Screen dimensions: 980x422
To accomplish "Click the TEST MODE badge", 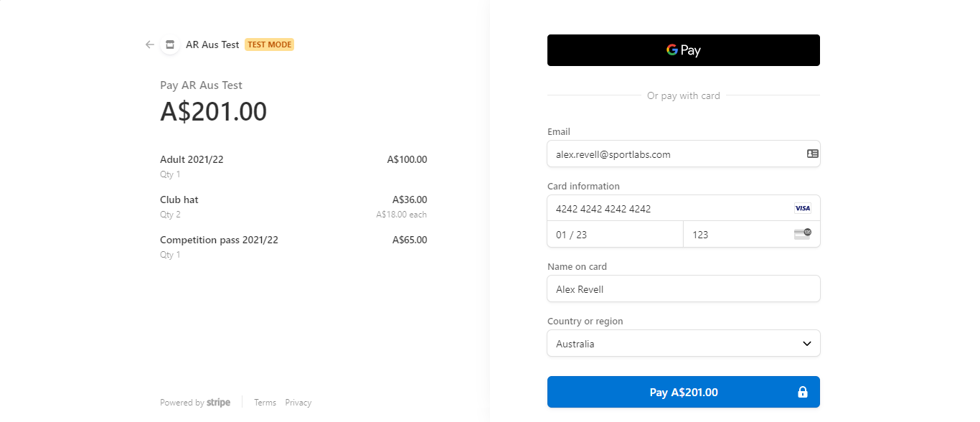I will tap(269, 44).
